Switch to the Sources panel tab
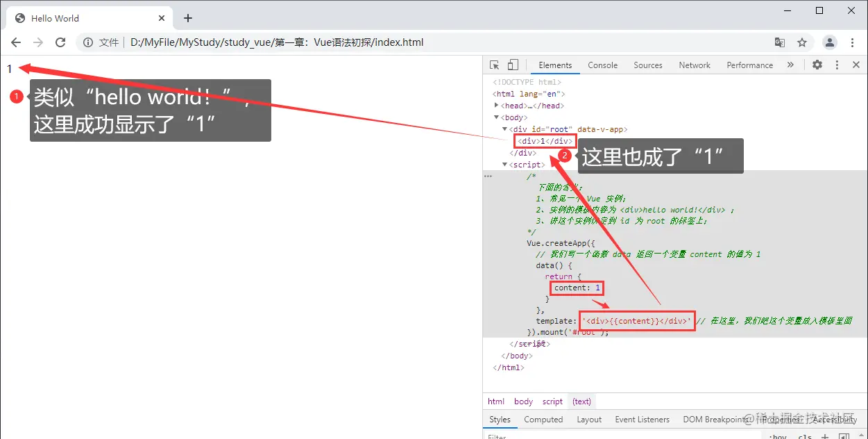 pos(647,65)
